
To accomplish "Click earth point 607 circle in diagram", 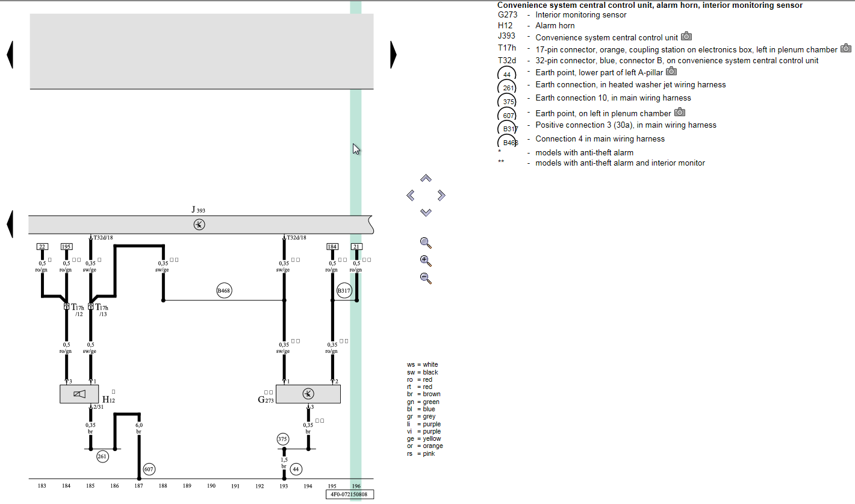I will [x=149, y=469].
